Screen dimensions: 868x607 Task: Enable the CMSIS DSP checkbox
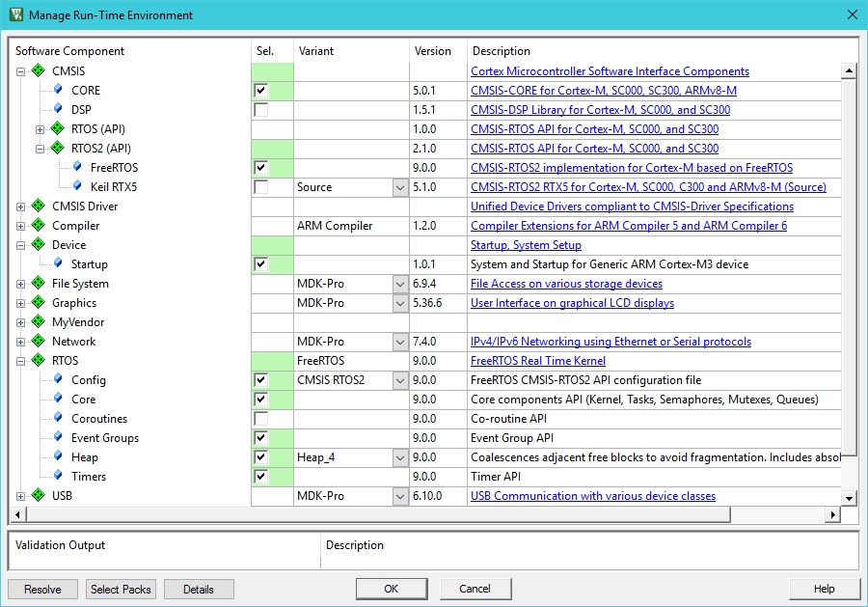click(260, 110)
